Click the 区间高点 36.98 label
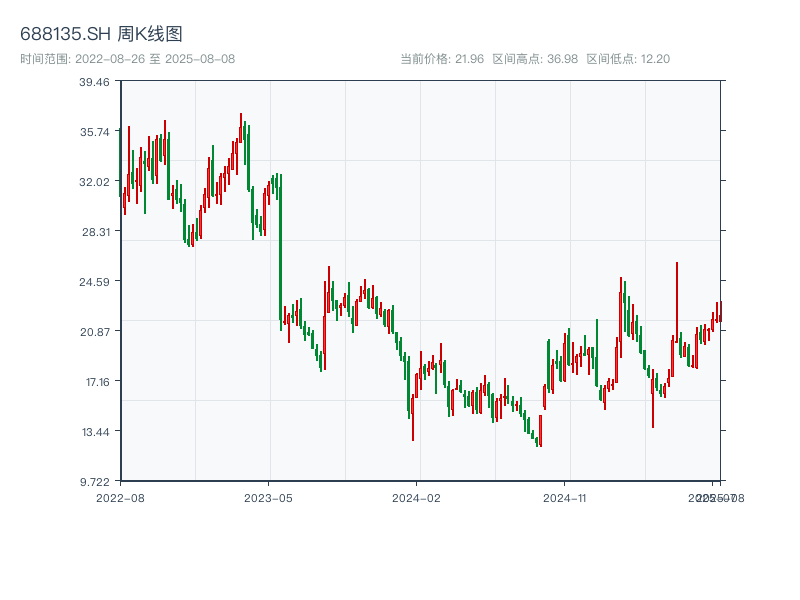800x600 pixels. pos(535,59)
